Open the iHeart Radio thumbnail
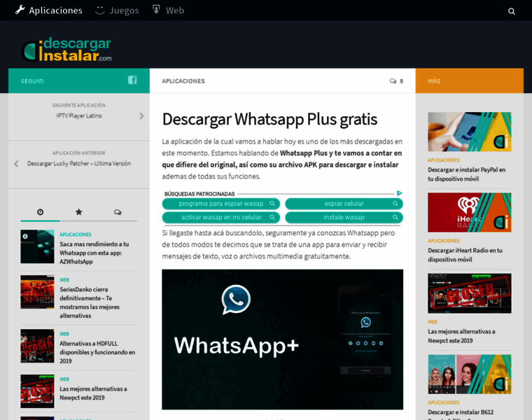 470,212
